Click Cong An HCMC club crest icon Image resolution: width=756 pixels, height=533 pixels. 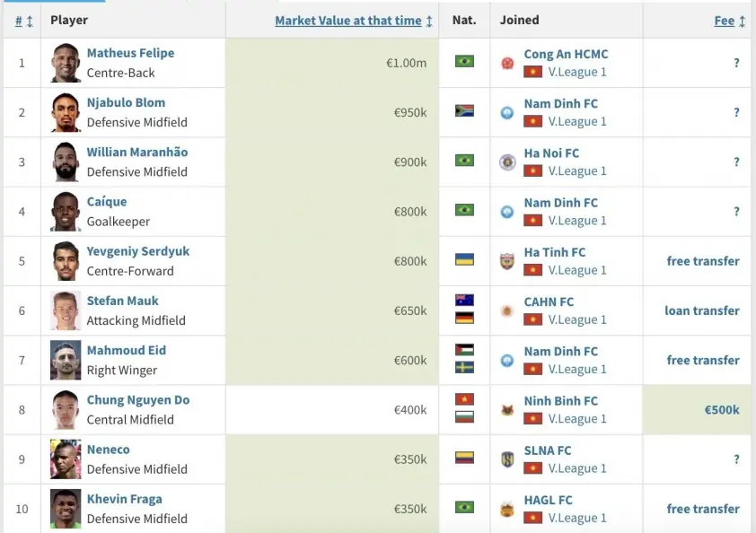(508, 63)
